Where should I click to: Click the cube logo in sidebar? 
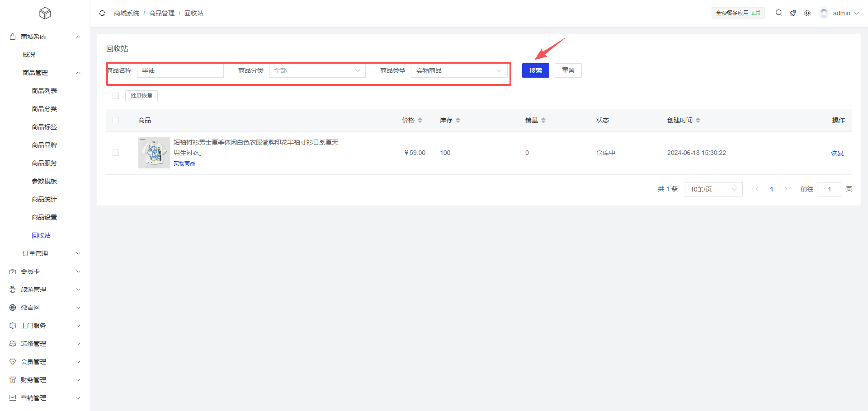(x=45, y=13)
